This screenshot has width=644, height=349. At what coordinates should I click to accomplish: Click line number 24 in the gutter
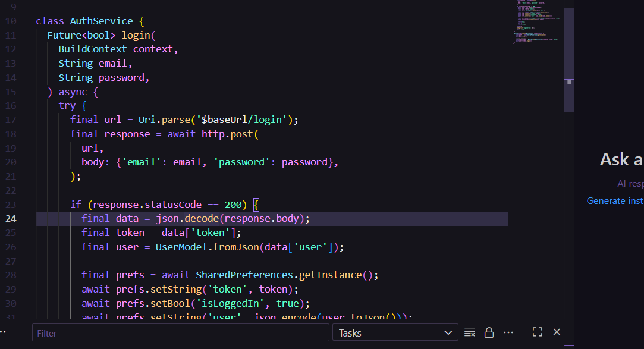pos(11,219)
